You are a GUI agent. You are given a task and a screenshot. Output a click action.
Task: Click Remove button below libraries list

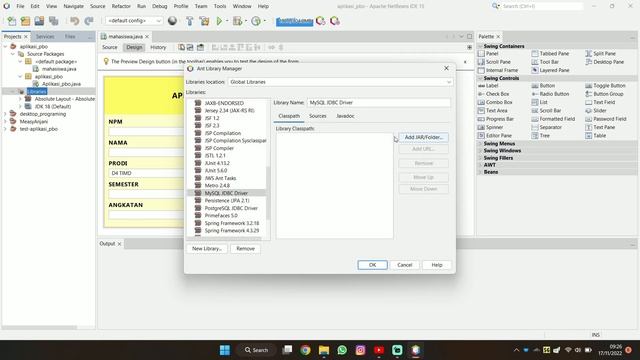[245, 249]
